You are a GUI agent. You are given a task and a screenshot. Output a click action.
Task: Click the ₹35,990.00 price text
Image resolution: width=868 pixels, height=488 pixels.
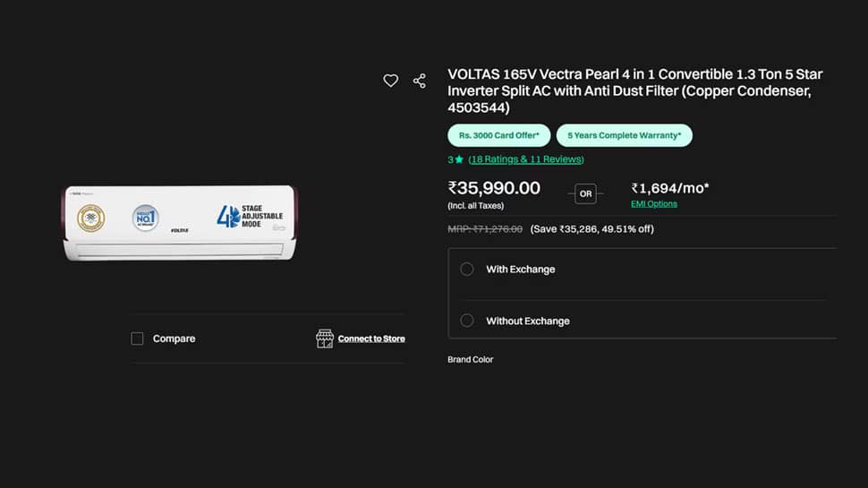click(494, 188)
